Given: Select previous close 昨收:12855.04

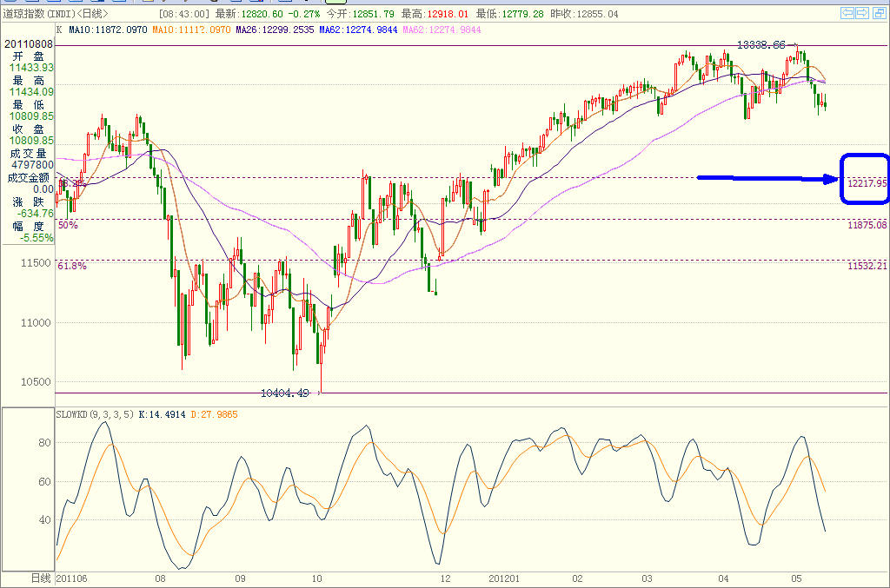Looking at the screenshot, I should [x=584, y=14].
